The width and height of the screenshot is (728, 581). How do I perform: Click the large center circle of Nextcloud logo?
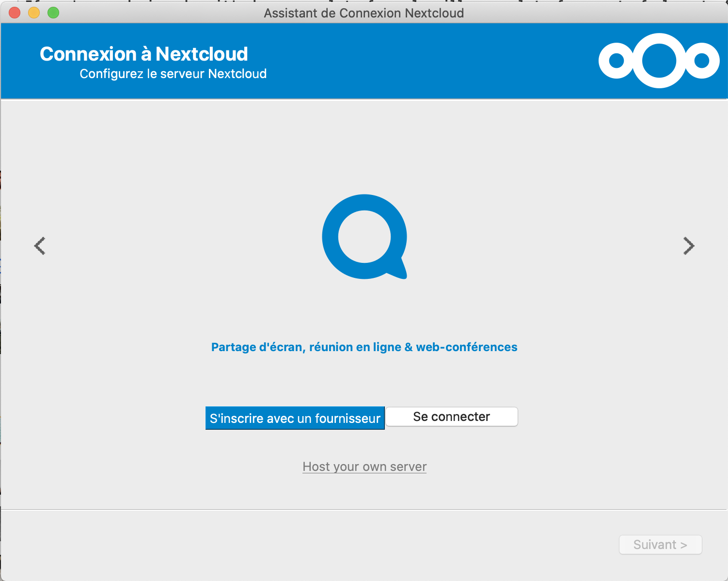coord(659,61)
